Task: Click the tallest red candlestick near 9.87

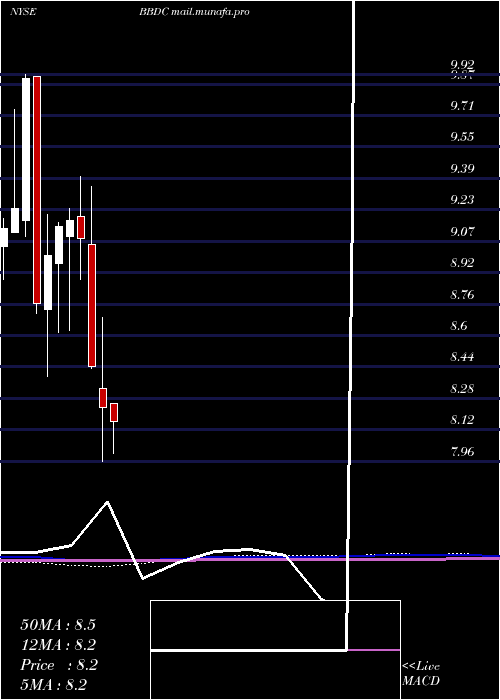Action: pos(37,190)
